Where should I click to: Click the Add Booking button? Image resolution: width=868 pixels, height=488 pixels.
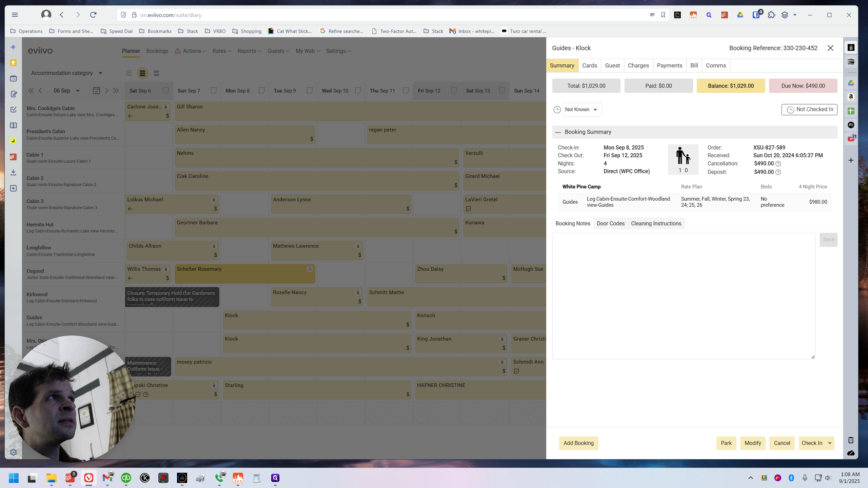click(578, 443)
